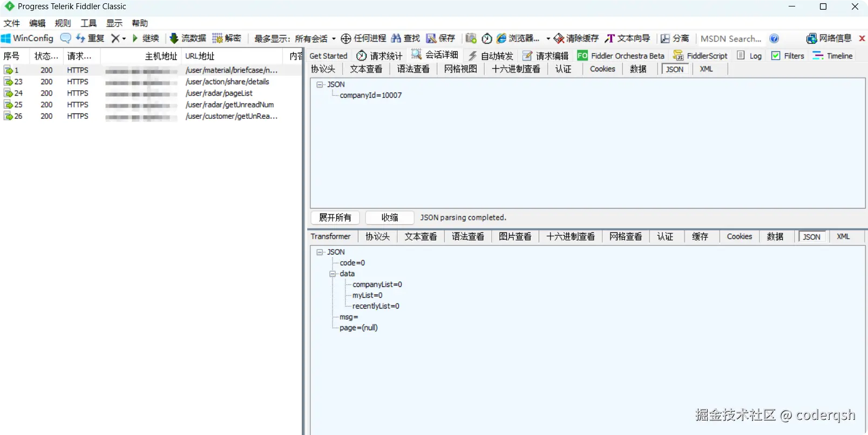Open the Rules (规则) menu
Image resolution: width=868 pixels, height=435 pixels.
[63, 23]
